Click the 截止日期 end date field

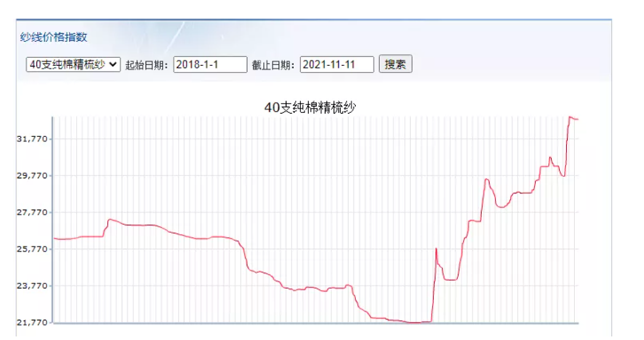pos(337,65)
